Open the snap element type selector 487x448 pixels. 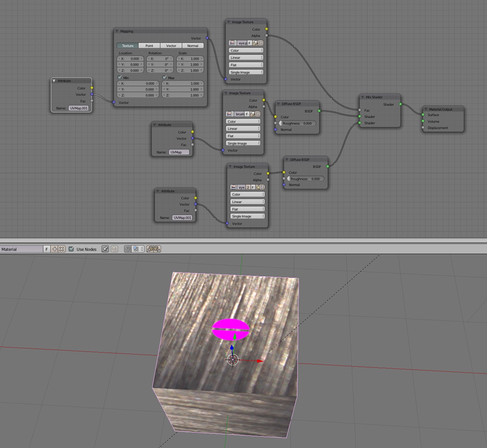coord(138,249)
